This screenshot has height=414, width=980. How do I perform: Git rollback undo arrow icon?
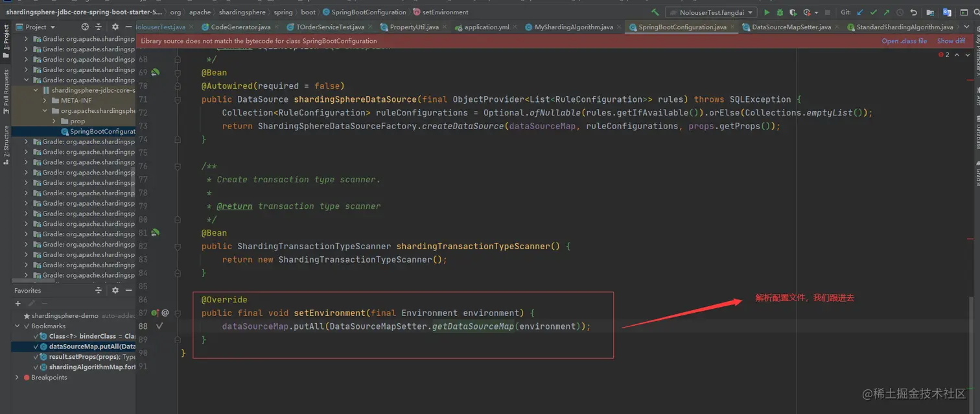click(x=914, y=12)
